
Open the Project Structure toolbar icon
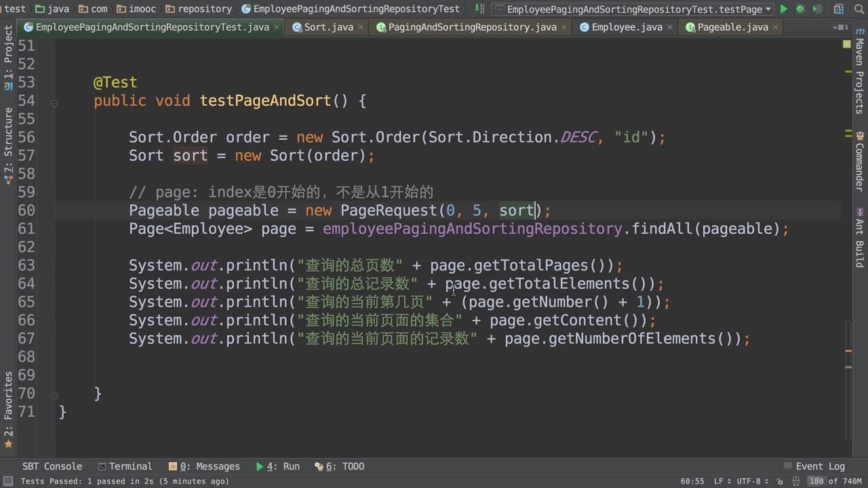(x=837, y=9)
